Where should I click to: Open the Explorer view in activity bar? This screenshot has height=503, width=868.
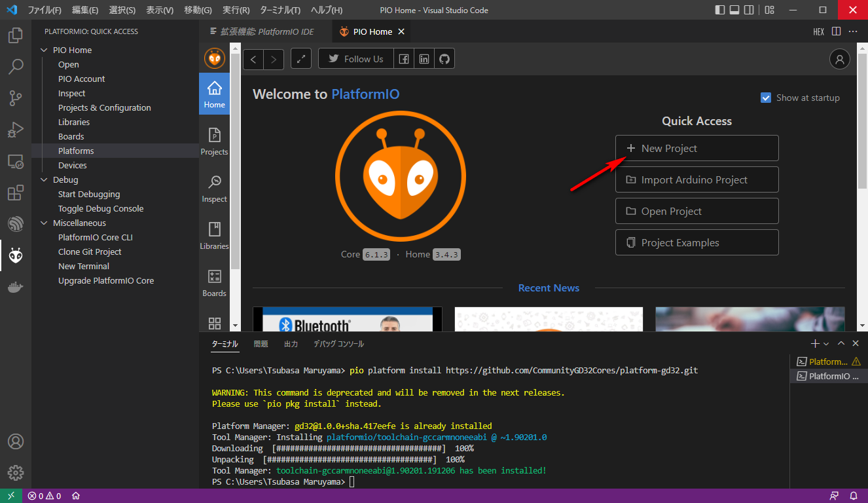coord(16,35)
